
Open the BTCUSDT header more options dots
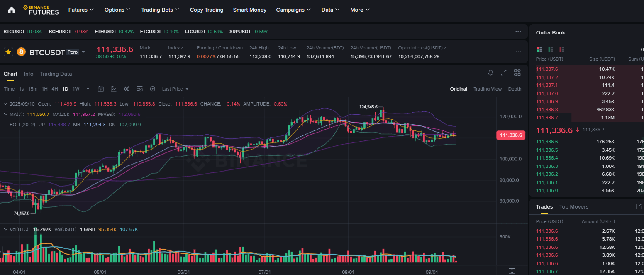[518, 52]
